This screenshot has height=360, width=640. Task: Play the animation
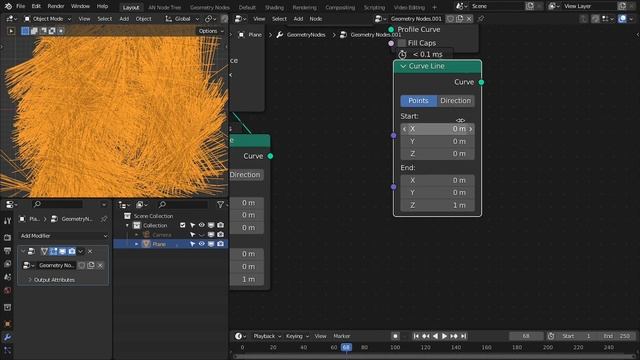(x=444, y=336)
